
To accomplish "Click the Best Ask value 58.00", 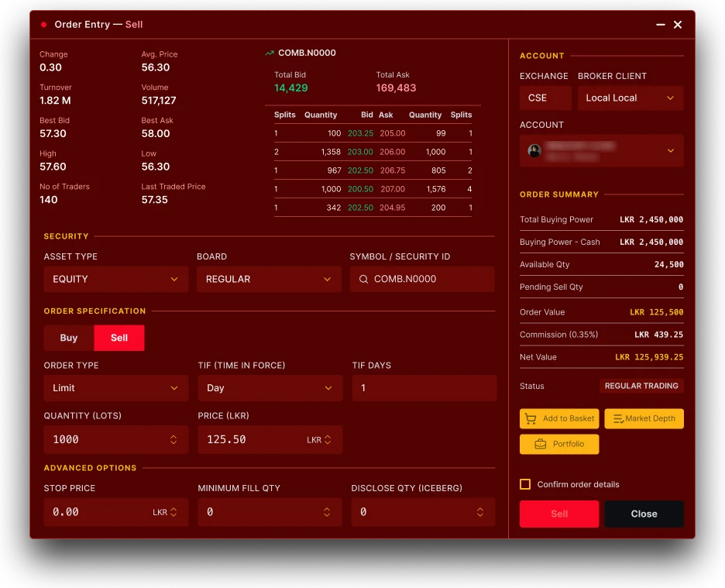I will (x=156, y=134).
